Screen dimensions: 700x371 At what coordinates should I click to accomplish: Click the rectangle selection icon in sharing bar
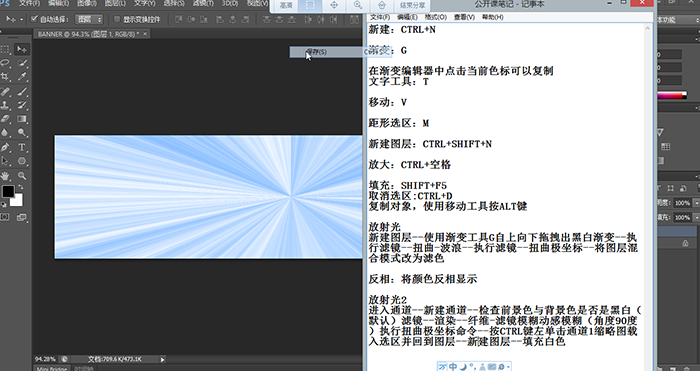(310, 5)
